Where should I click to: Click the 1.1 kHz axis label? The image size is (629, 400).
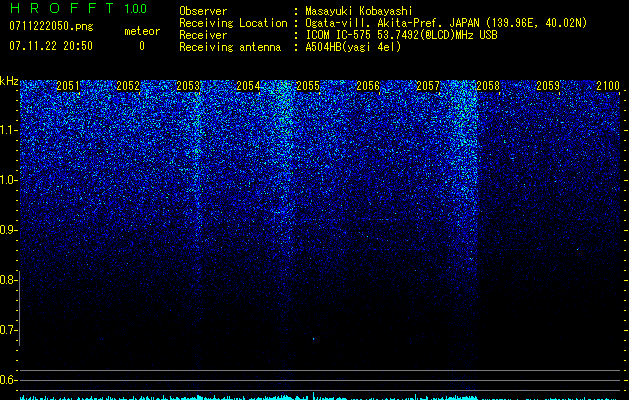click(x=9, y=130)
